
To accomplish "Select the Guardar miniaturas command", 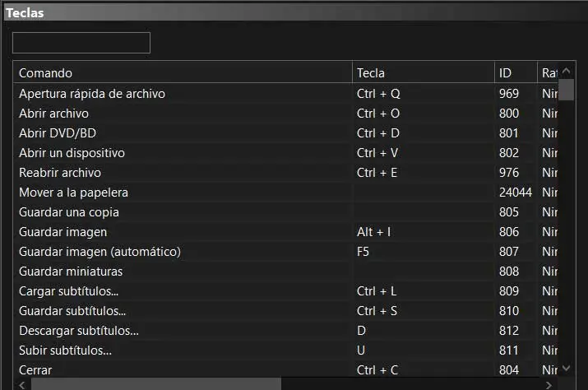I will pos(71,272).
